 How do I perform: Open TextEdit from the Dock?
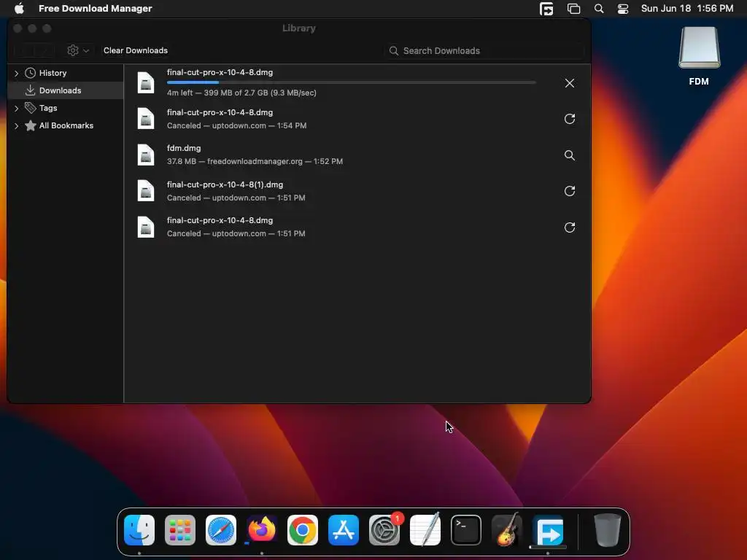coord(425,529)
